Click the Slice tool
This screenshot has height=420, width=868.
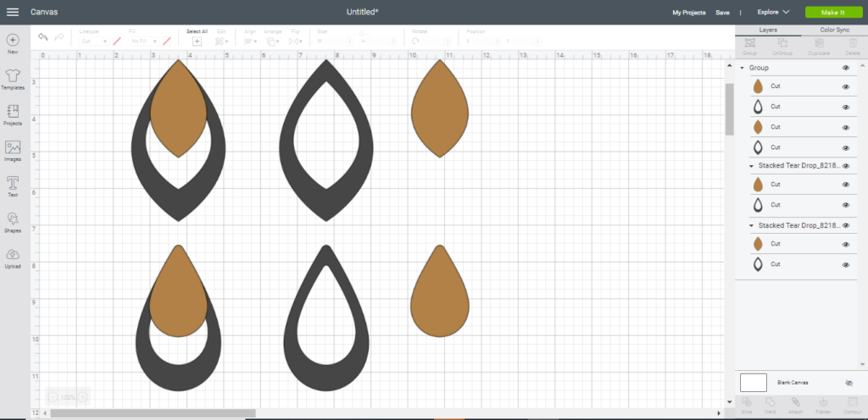(746, 405)
